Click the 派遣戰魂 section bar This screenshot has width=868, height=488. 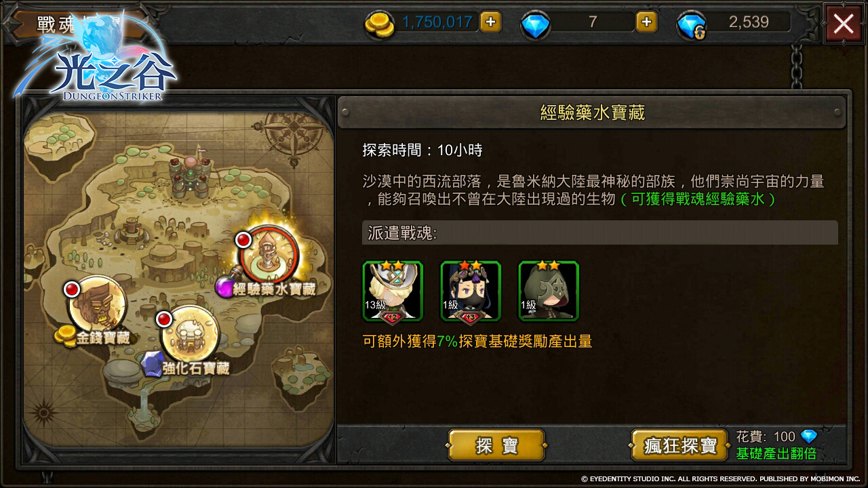[x=600, y=232]
